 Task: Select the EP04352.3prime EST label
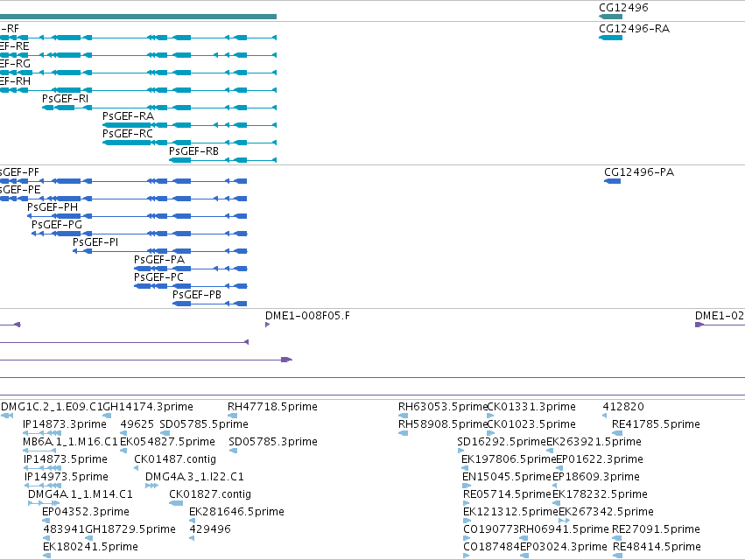pyautogui.click(x=86, y=512)
